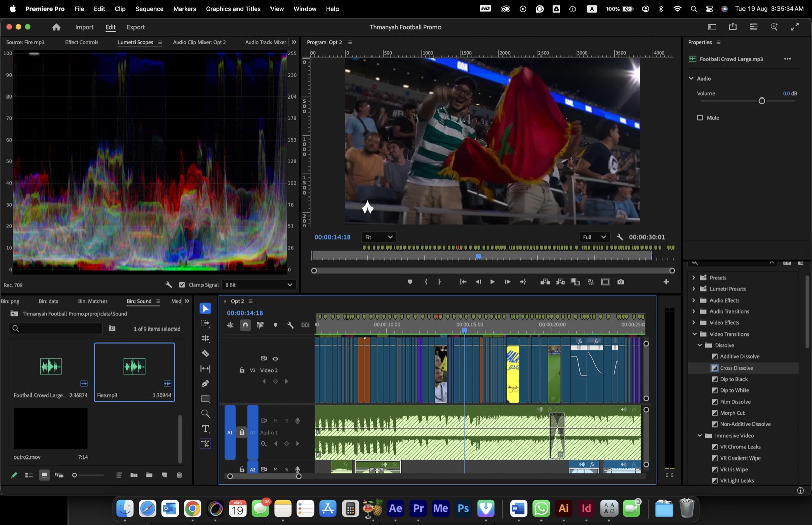812x525 pixels.
Task: Delete selected item with project panel trash icon
Action: click(x=179, y=475)
